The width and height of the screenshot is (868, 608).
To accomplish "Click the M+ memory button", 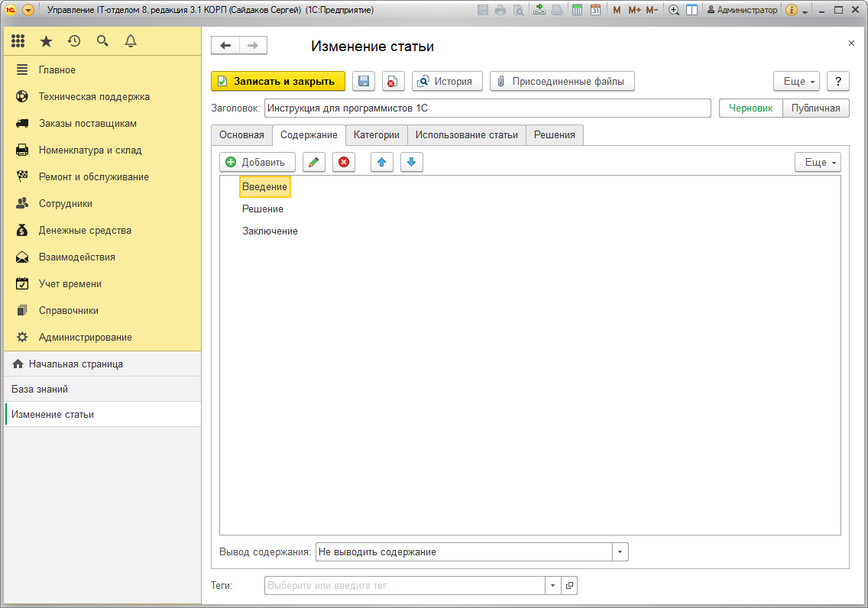I will click(634, 10).
